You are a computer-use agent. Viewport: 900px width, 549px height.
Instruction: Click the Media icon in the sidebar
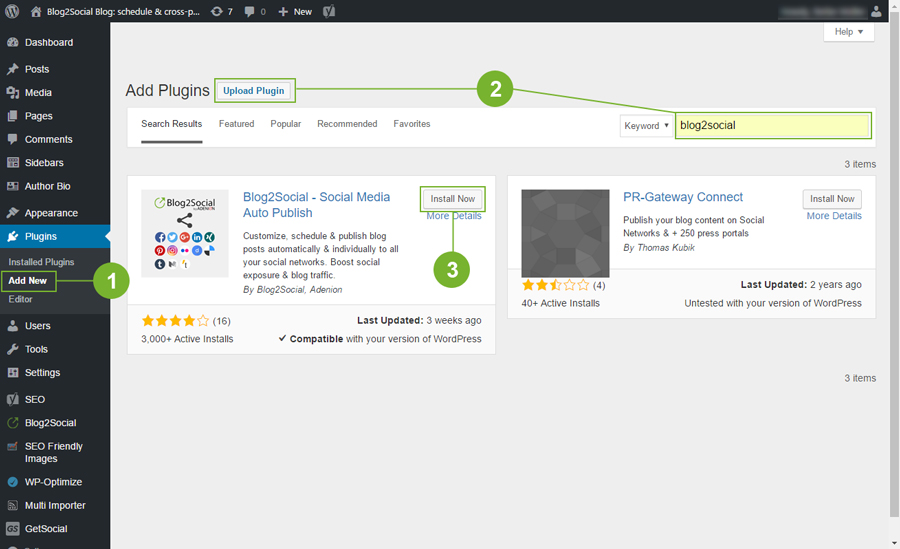pos(13,92)
